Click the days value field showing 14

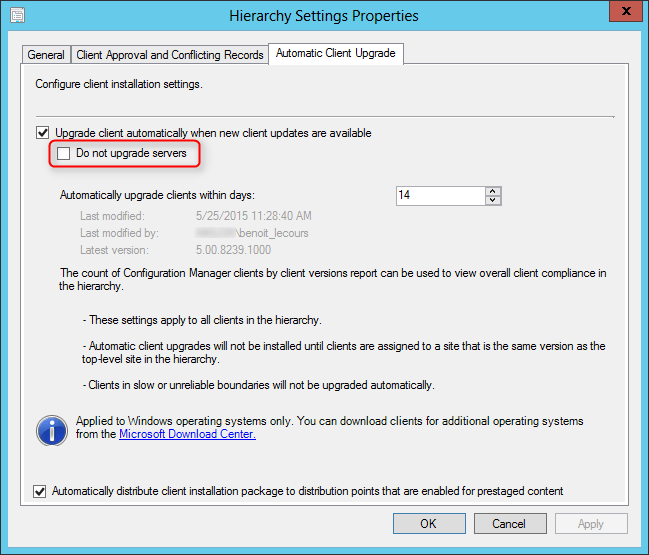point(440,195)
